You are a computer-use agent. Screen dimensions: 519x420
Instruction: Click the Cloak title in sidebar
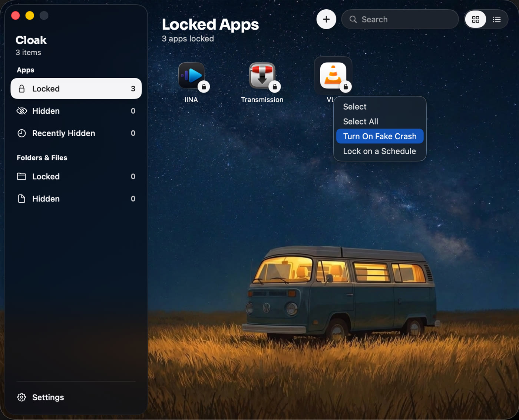pos(31,40)
